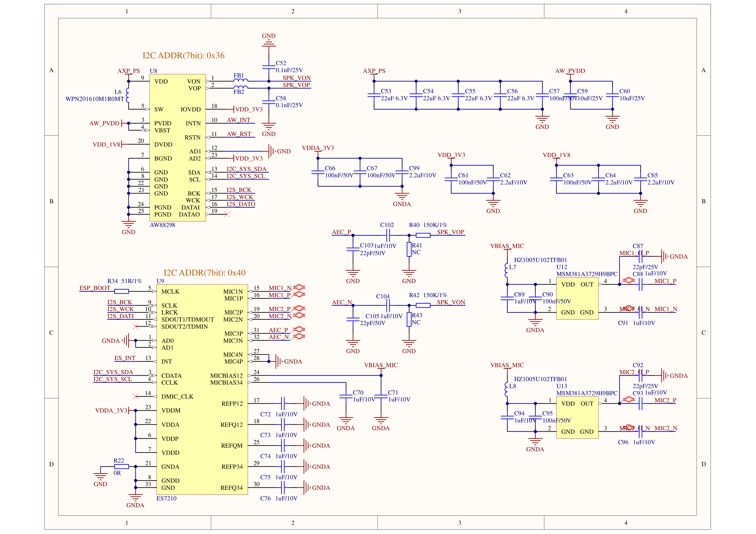Click I2S_DATO net label at U8
The height and width of the screenshot is (534, 756).
(x=241, y=204)
